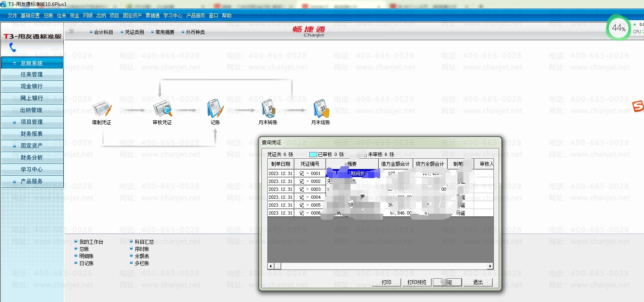The width and height of the screenshot is (644, 302).
Task: Select 出纳管理 in the sidebar
Action: [x=32, y=110]
